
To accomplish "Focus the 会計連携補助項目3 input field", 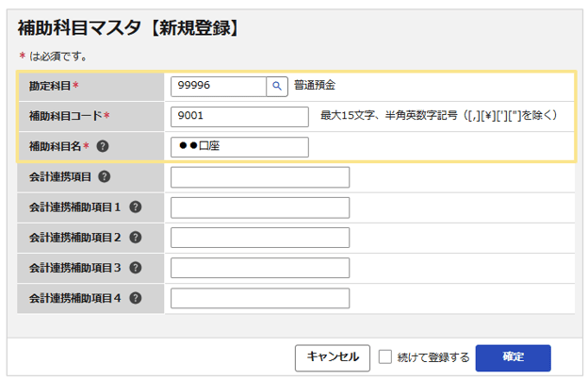I will click(260, 268).
